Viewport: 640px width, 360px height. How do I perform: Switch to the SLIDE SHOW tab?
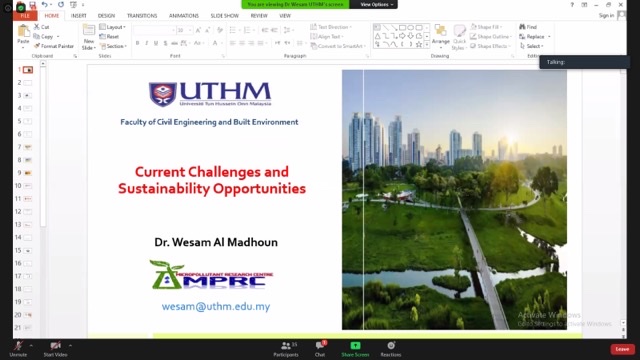coord(224,16)
